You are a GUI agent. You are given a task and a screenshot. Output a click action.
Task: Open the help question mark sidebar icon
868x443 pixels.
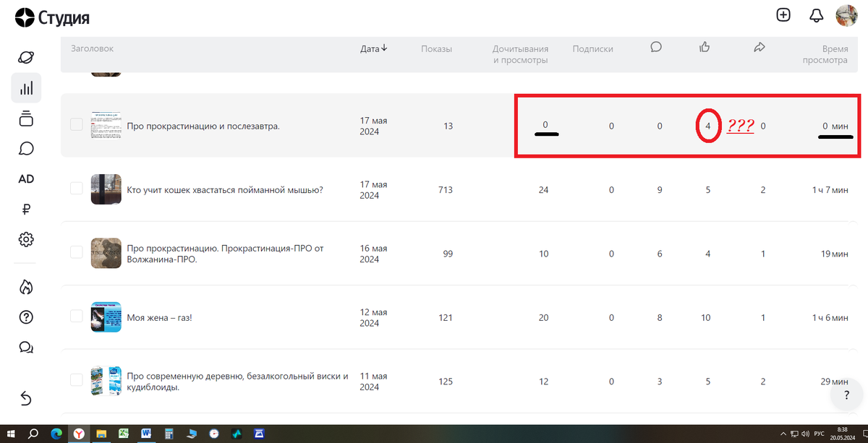click(26, 317)
